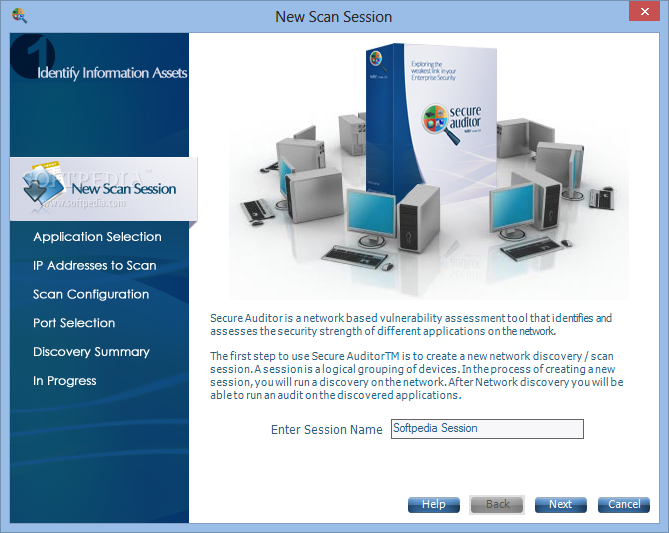Click the Enter Session Name label

(326, 429)
